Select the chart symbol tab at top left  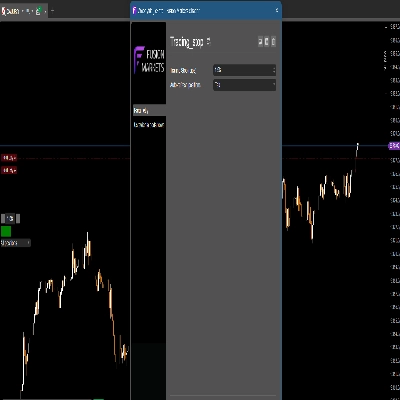tap(24, 12)
